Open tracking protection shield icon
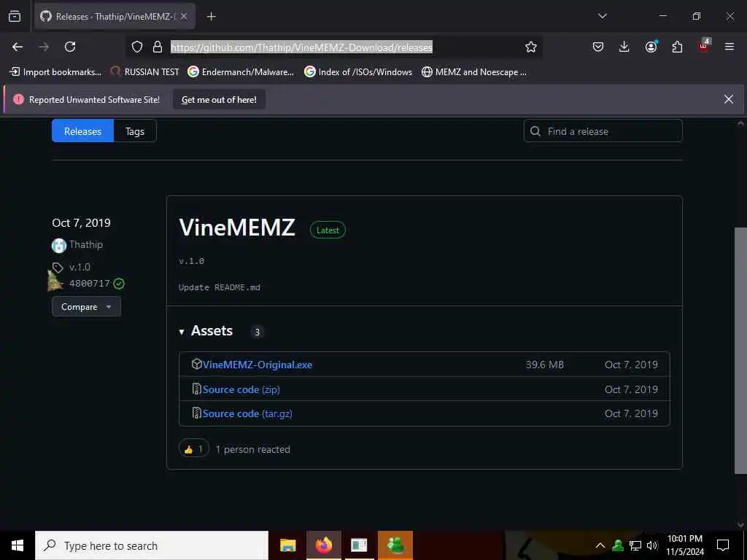Viewport: 747px width, 560px height. 137,47
